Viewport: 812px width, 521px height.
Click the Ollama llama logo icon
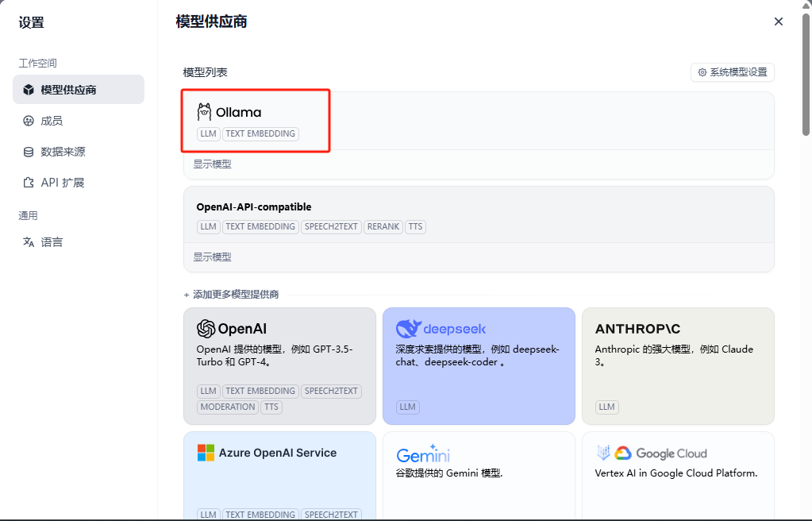coord(205,112)
